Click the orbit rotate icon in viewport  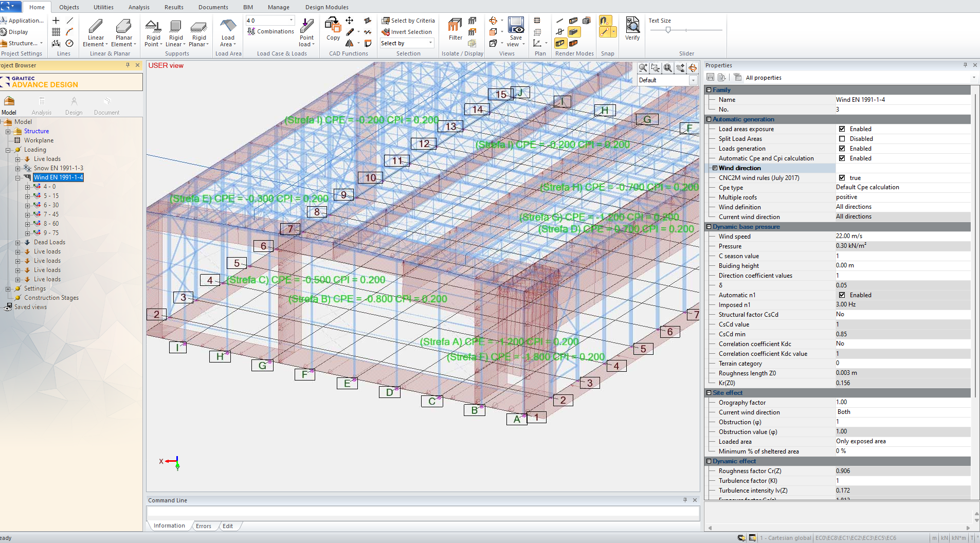(x=693, y=68)
